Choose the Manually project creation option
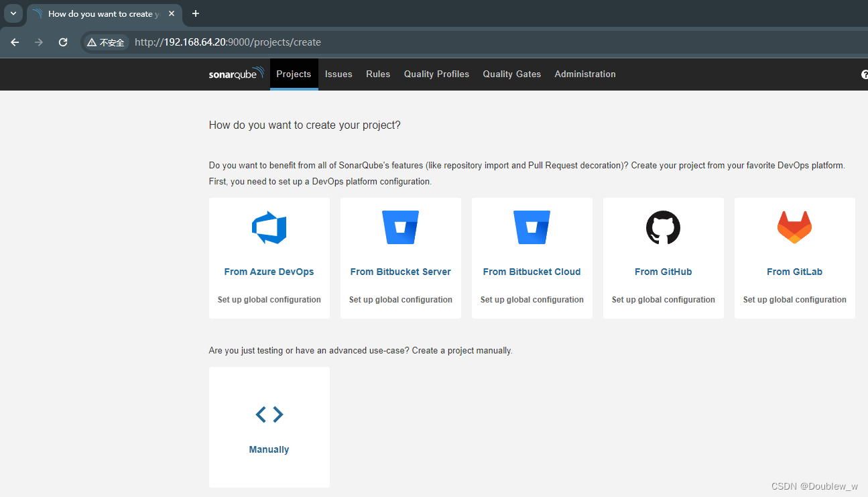The image size is (868, 497). tap(269, 427)
